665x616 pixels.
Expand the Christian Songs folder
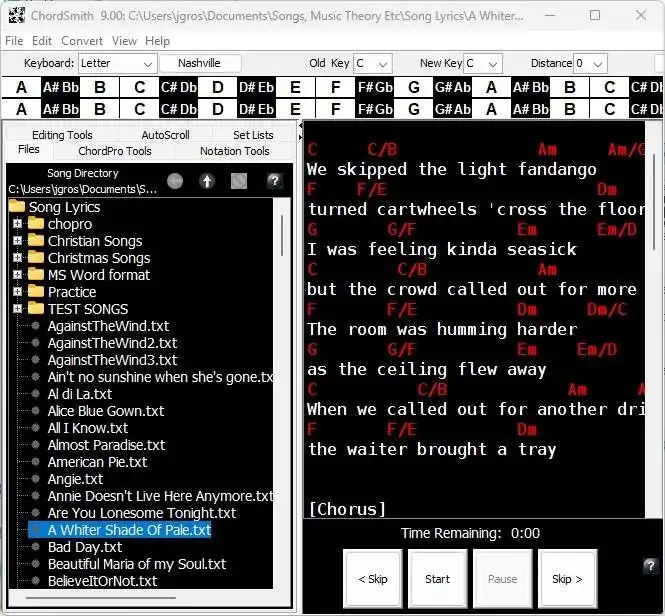click(17, 241)
